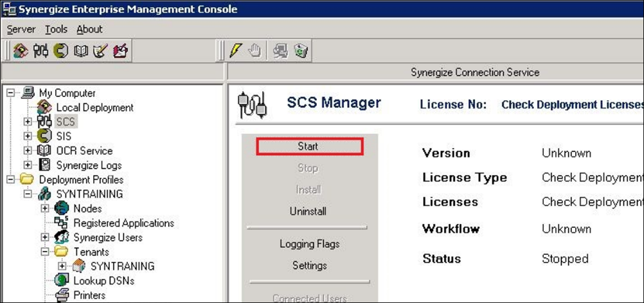Collapse the Deployment Profiles tree node

click(x=10, y=180)
